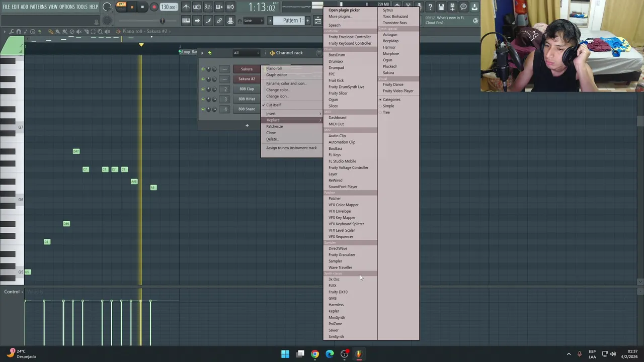644x362 pixels.
Task: Save project with floppy disk icon
Action: pos(441,7)
